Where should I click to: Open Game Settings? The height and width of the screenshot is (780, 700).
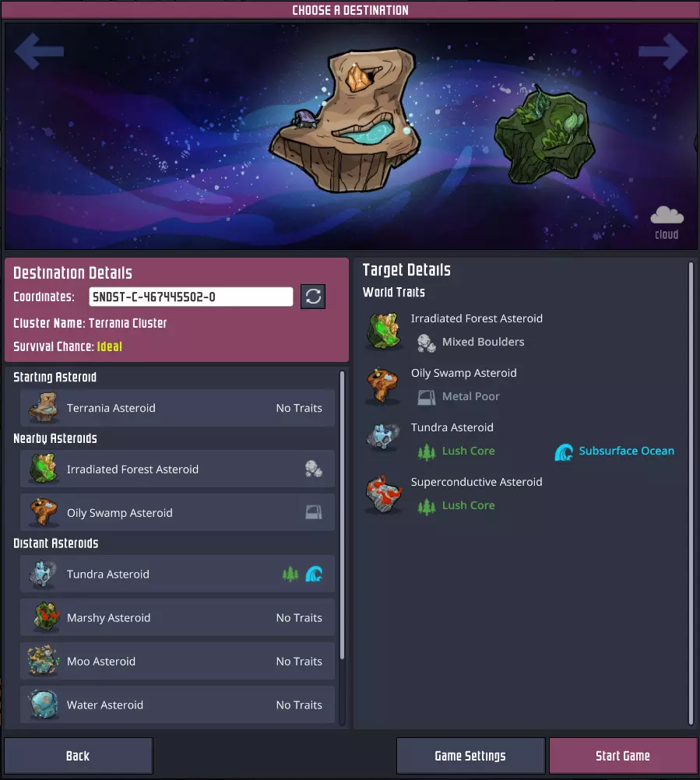click(470, 756)
